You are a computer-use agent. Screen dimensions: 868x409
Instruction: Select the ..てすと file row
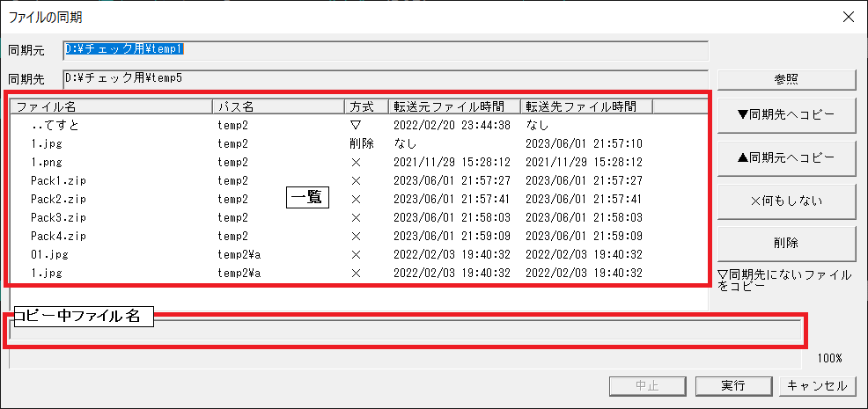coord(358,126)
